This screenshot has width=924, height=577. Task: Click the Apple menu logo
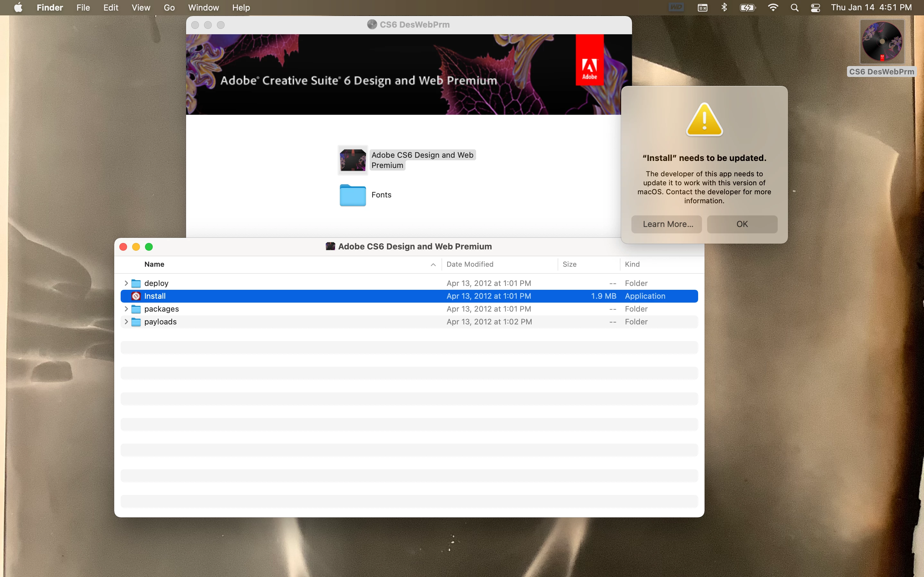point(18,8)
